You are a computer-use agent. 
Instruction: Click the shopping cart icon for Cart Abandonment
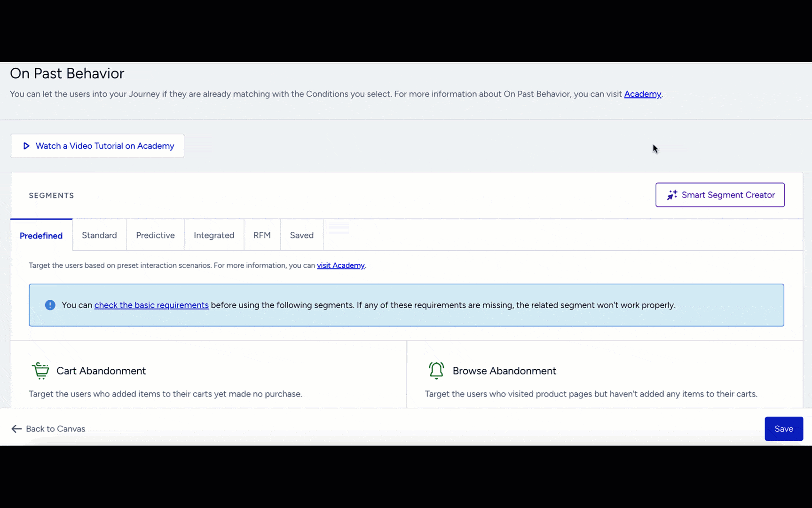pos(40,370)
